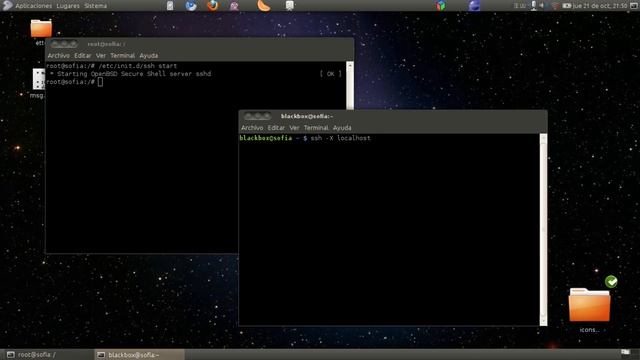Viewport: 640px width, 360px height.
Task: Click 'ssh -X localhost' command text
Action: pyautogui.click(x=340, y=138)
